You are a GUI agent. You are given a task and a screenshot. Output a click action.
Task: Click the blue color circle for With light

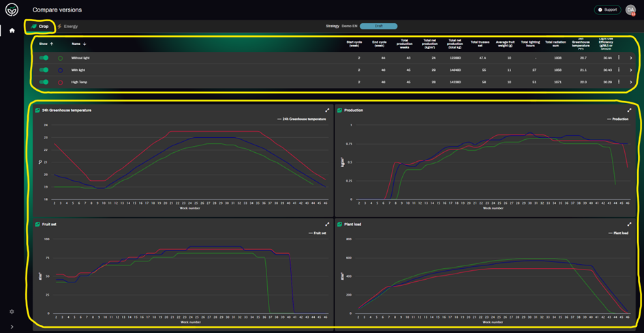pos(61,70)
